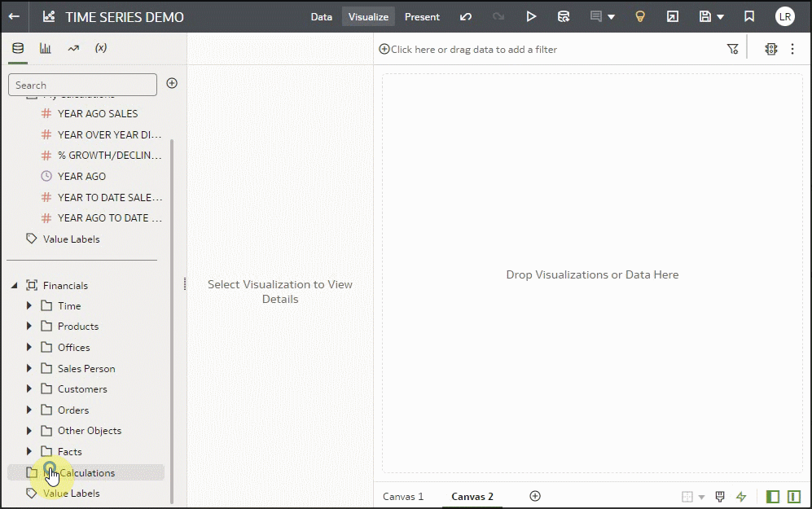Click the bookmark icon in the toolbar

click(x=749, y=16)
